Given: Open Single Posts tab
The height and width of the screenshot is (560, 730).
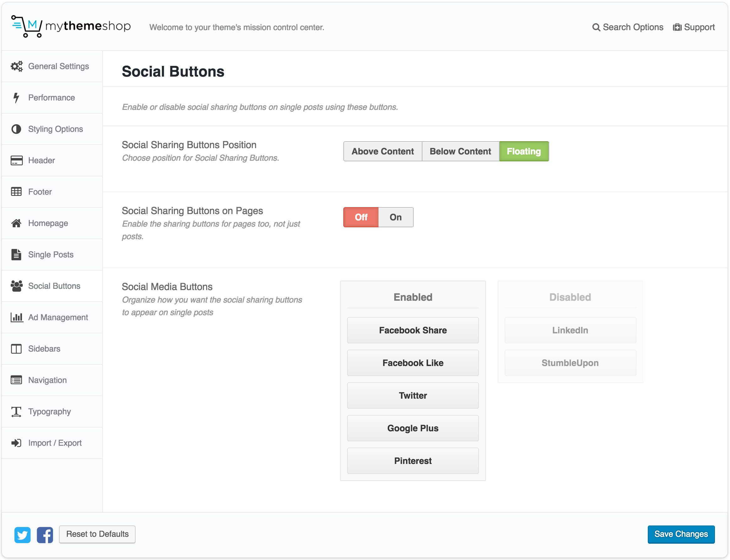Looking at the screenshot, I should pyautogui.click(x=52, y=255).
